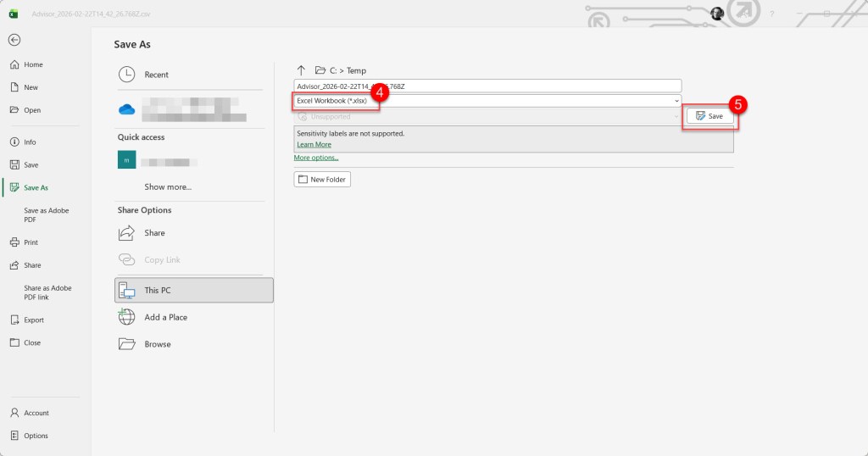
Task: Click the New Folder button
Action: 322,180
